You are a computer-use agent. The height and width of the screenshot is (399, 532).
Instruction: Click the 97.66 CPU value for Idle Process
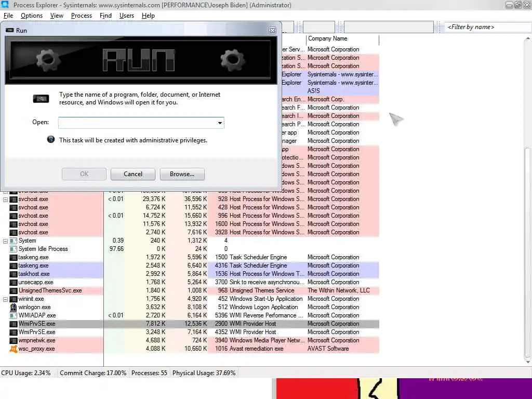point(118,249)
